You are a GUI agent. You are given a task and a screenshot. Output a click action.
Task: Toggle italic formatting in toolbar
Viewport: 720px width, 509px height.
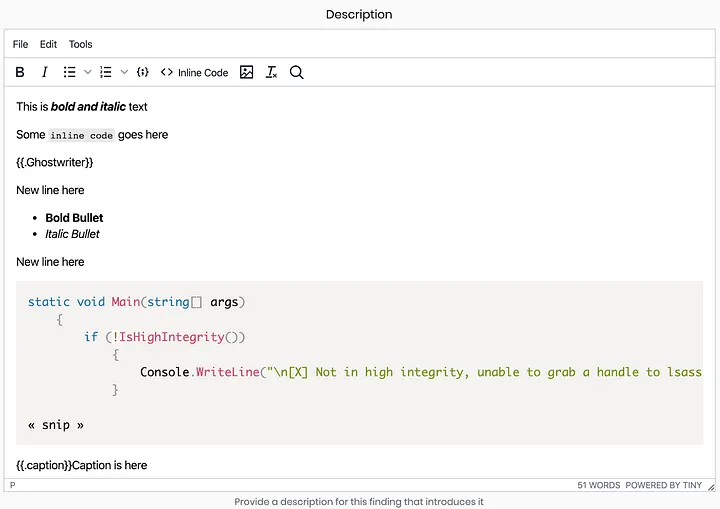[x=44, y=72]
